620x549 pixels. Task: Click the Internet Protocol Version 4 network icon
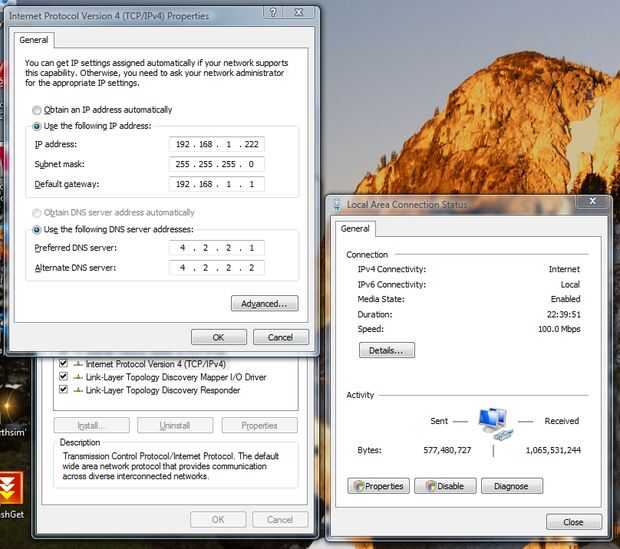tap(78, 364)
